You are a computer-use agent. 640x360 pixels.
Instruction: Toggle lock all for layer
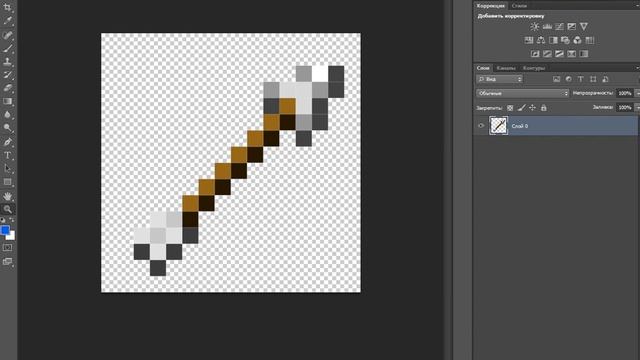(544, 108)
